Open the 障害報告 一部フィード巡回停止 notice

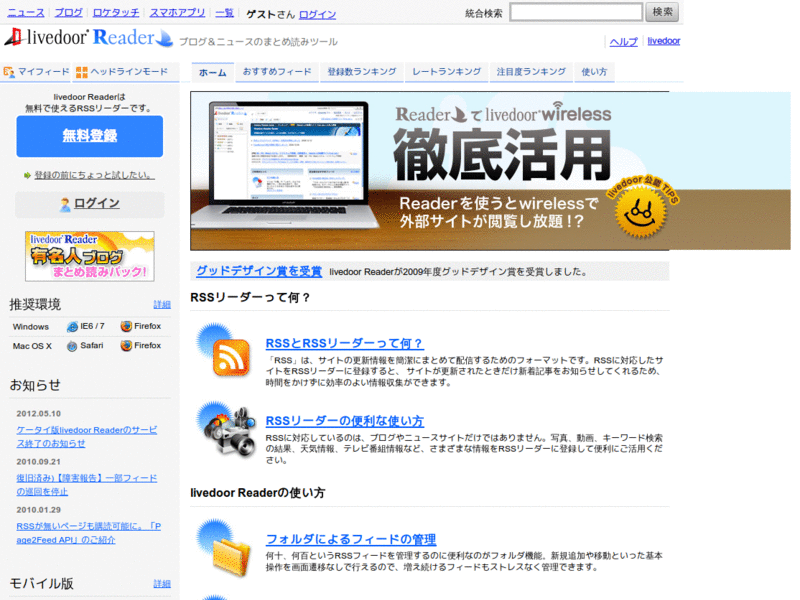(x=87, y=485)
